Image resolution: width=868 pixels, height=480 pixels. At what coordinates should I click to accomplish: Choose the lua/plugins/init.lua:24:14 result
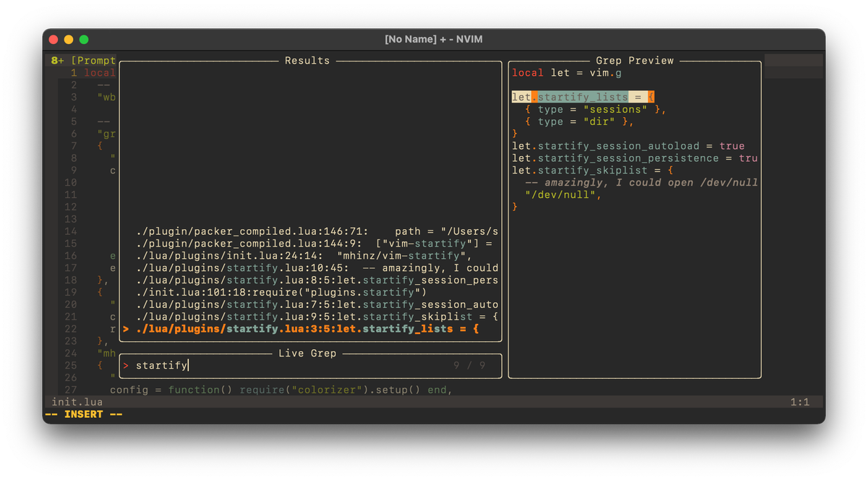tap(304, 255)
